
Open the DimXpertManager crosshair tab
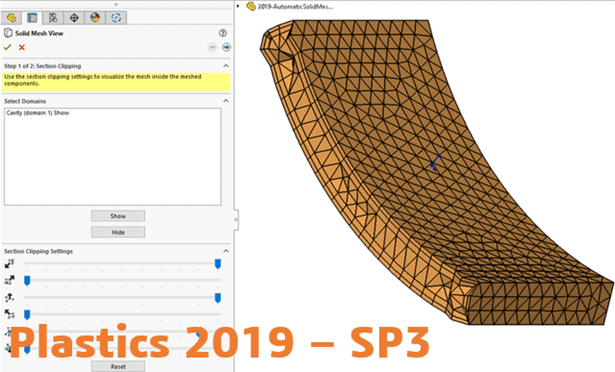[x=74, y=18]
